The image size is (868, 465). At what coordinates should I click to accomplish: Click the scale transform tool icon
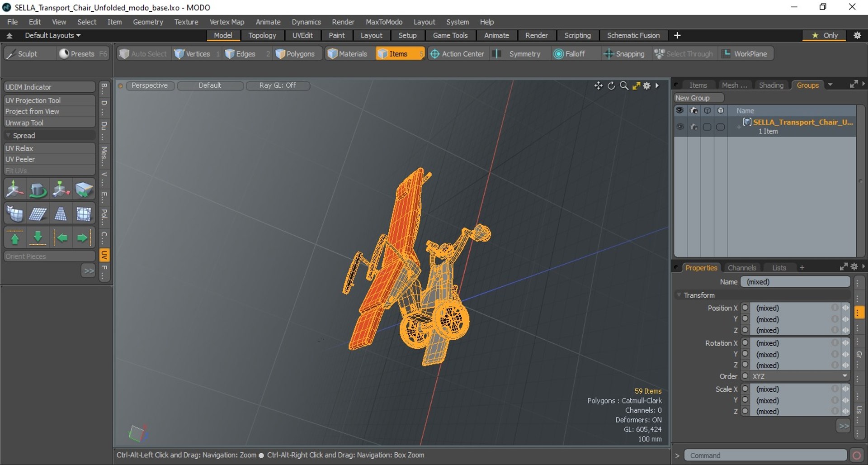61,190
